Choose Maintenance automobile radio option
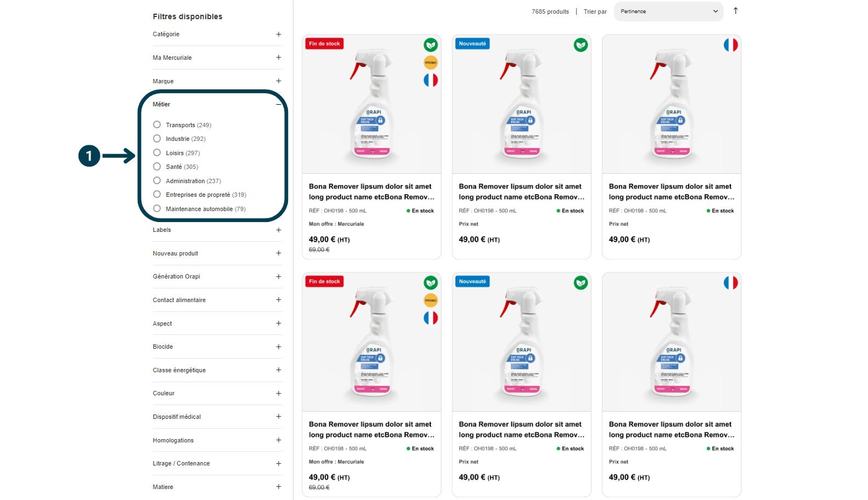The width and height of the screenshot is (868, 500). tap(157, 209)
